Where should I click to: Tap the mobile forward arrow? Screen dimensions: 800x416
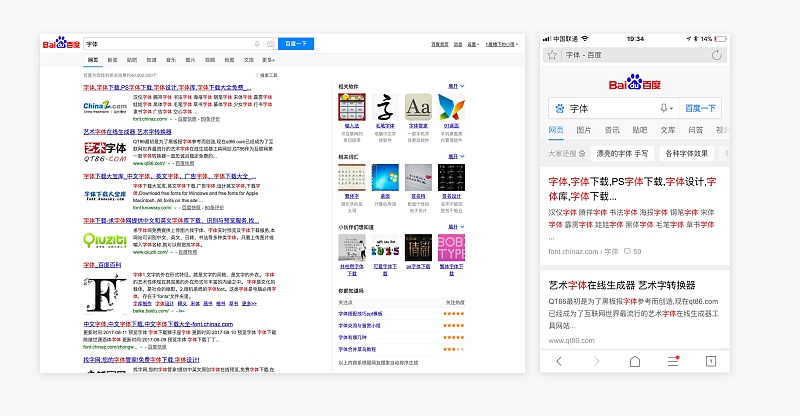596,361
